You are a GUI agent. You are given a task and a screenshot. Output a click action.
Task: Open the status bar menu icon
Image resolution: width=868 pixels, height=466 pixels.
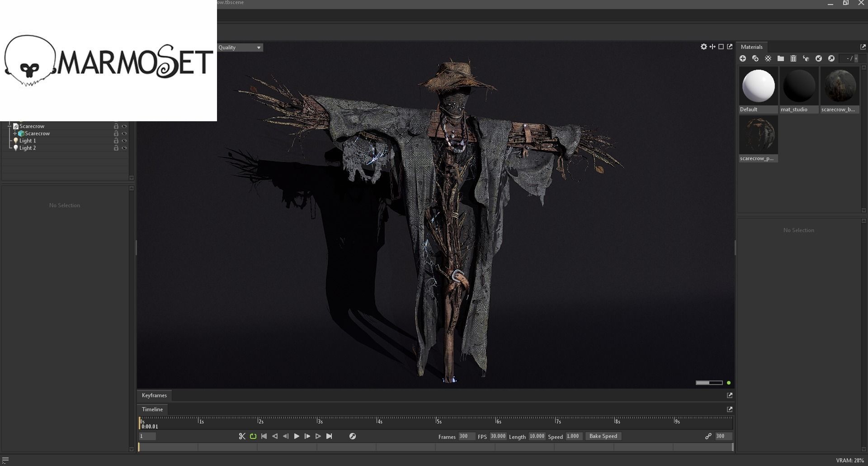click(5, 460)
